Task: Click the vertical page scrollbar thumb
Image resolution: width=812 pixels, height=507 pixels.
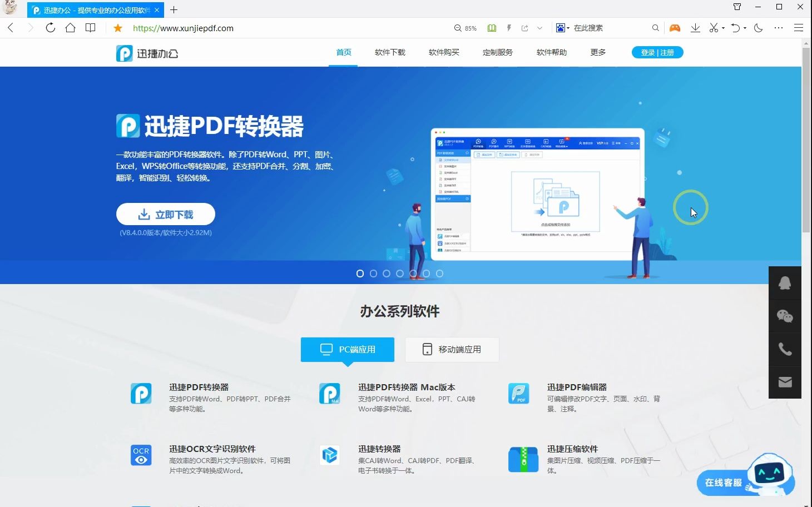Action: point(806,140)
